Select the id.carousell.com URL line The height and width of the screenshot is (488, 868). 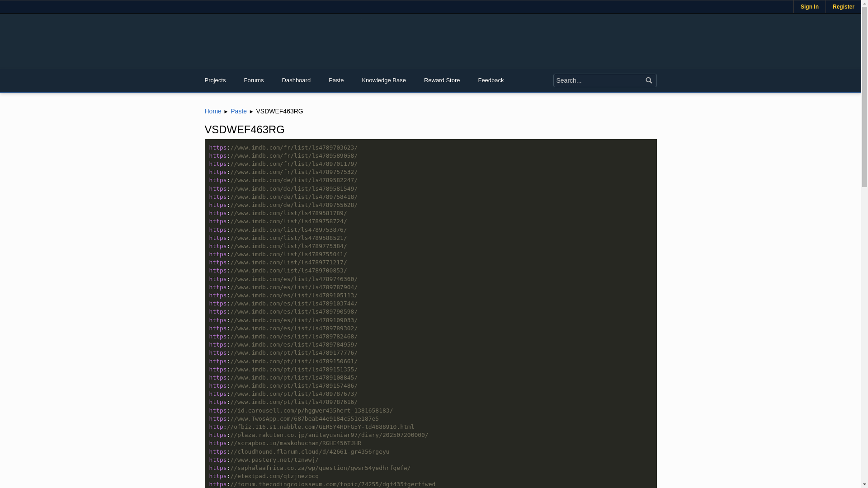[301, 411]
